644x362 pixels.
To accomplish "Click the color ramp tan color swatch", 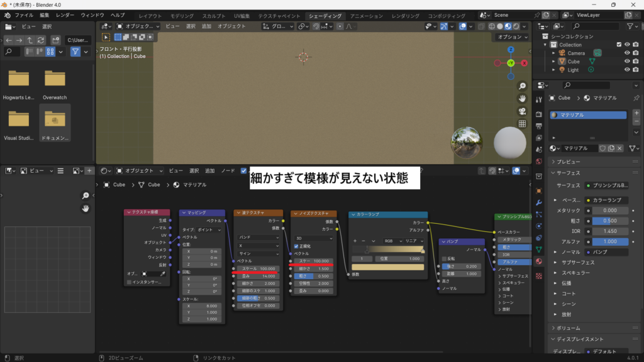I will pos(387,267).
